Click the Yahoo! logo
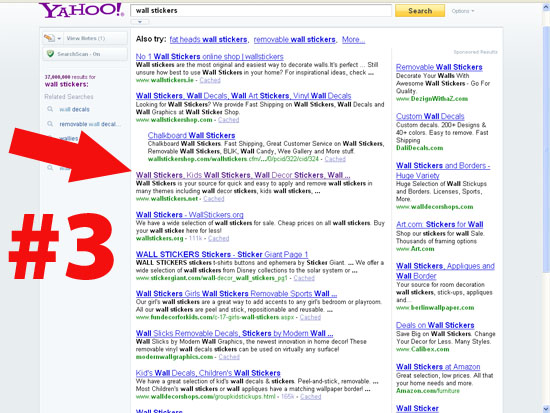Screen dimensions: 550x413 [x=81, y=10]
